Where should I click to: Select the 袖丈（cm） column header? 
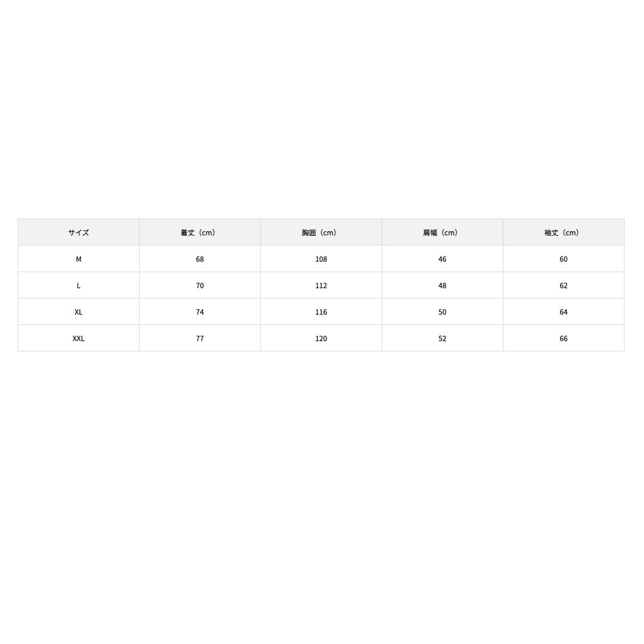point(563,233)
